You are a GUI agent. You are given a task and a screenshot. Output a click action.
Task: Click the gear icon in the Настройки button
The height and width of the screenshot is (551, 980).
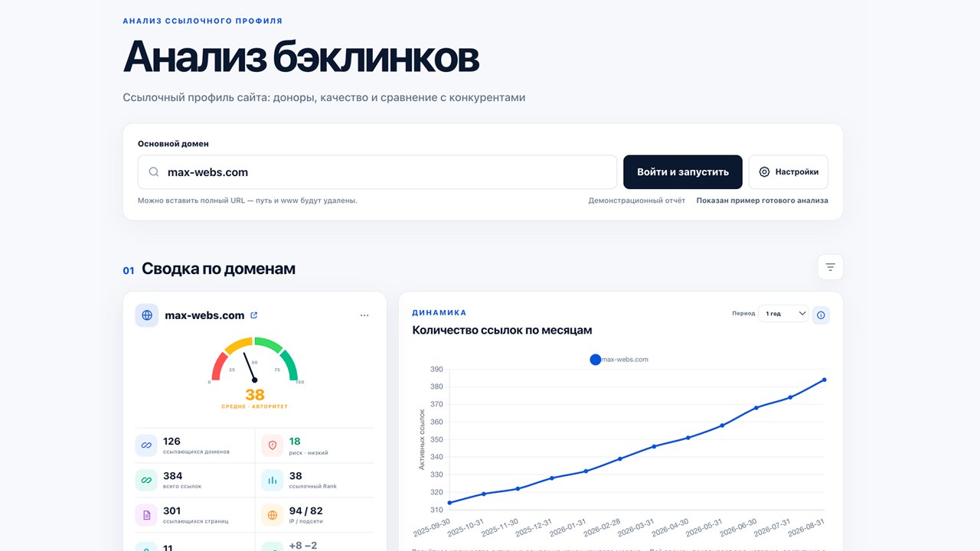pos(764,172)
